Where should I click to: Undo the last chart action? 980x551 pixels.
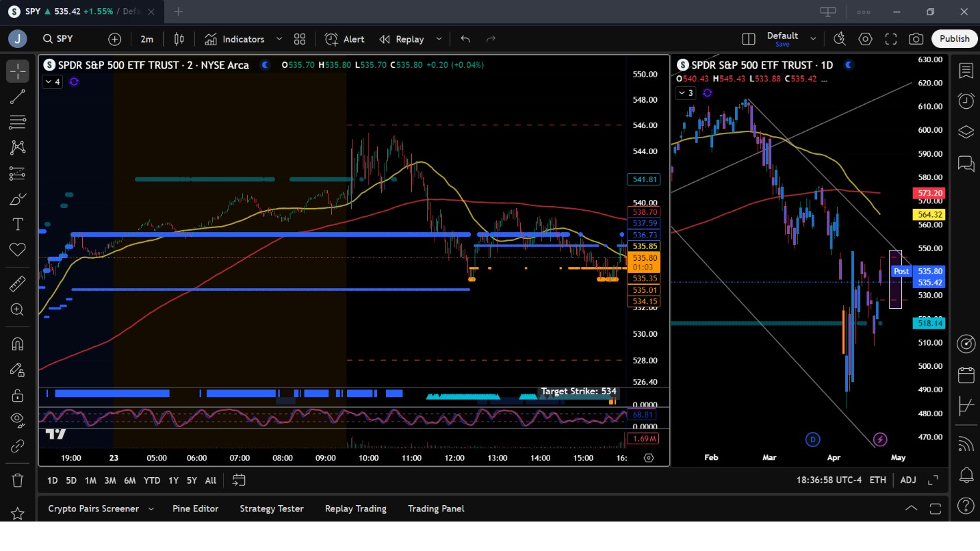465,39
